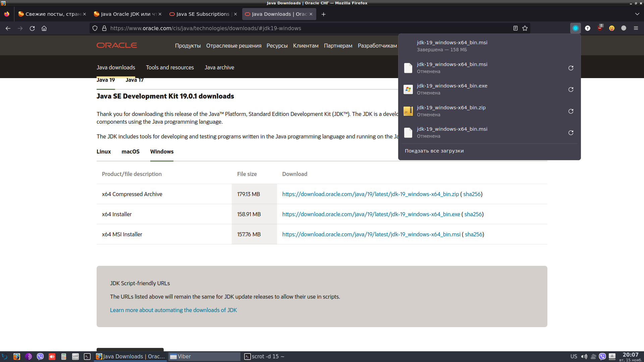Select the Linux platform tab

tap(104, 152)
